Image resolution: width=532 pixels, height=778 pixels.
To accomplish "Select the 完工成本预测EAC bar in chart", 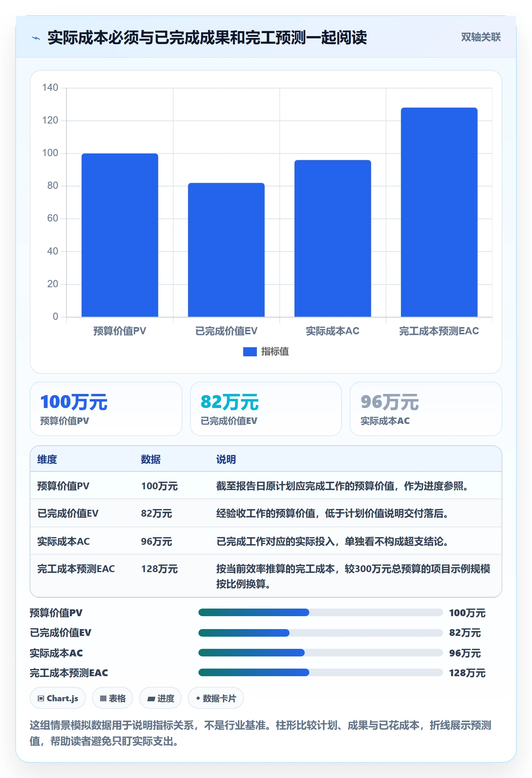I will pyautogui.click(x=439, y=212).
